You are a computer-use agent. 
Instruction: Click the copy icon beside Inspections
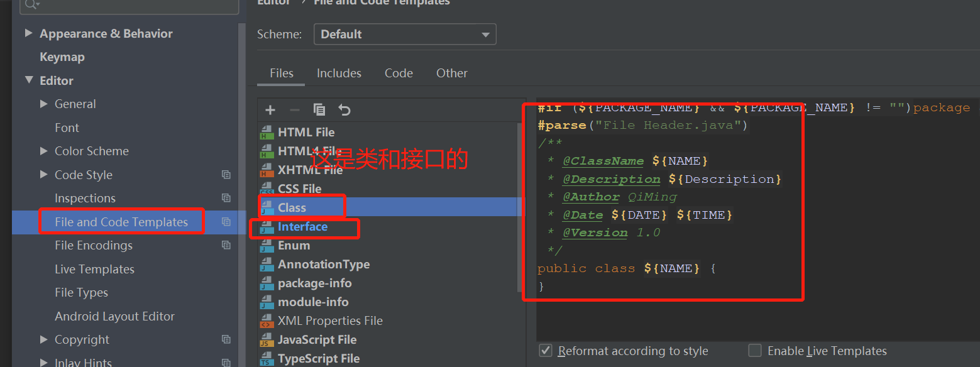[226, 198]
